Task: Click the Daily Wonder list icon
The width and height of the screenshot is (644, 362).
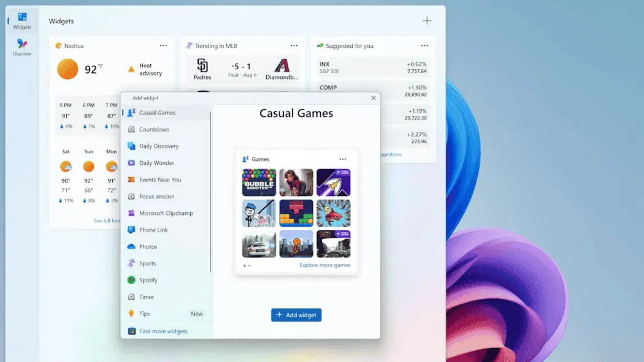Action: pyautogui.click(x=131, y=163)
